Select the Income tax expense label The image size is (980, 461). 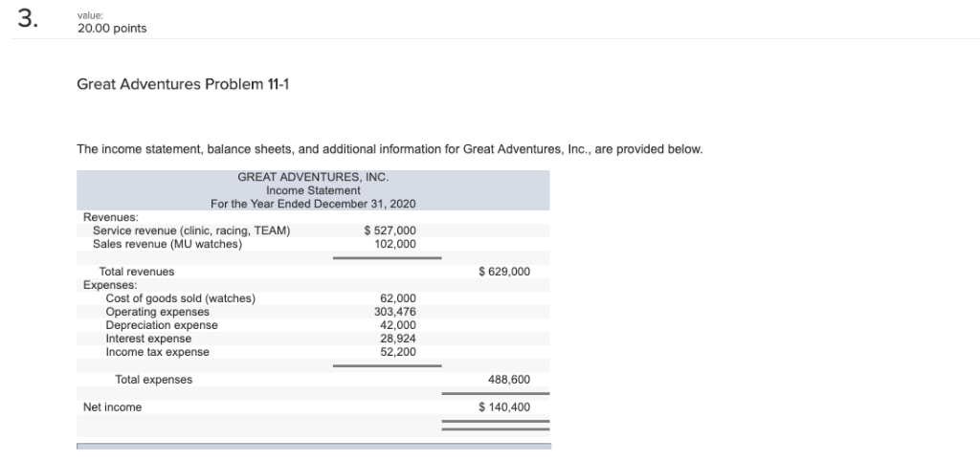(x=158, y=352)
